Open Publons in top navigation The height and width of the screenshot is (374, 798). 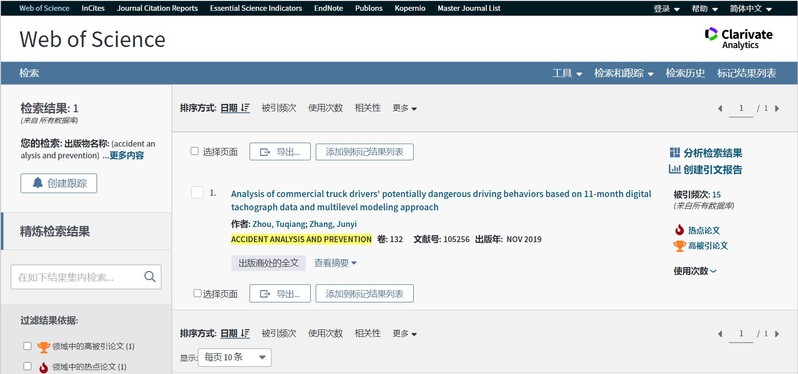pyautogui.click(x=369, y=8)
